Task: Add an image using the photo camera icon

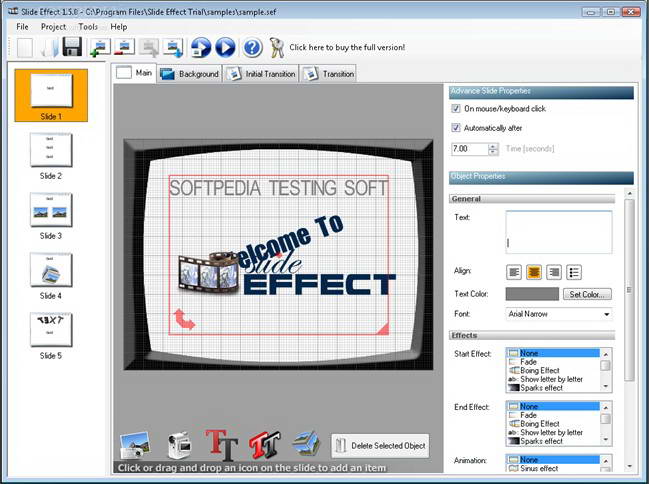Action: click(x=135, y=445)
